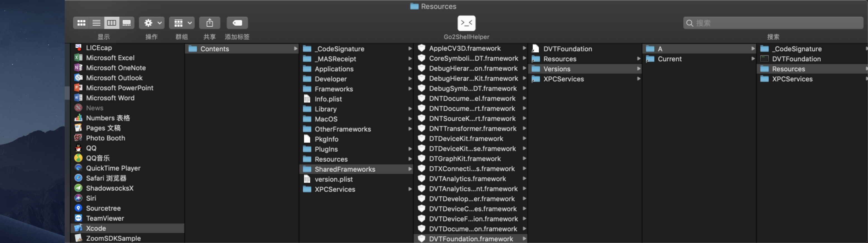
Task: Select the Info.plist file
Action: click(356, 99)
